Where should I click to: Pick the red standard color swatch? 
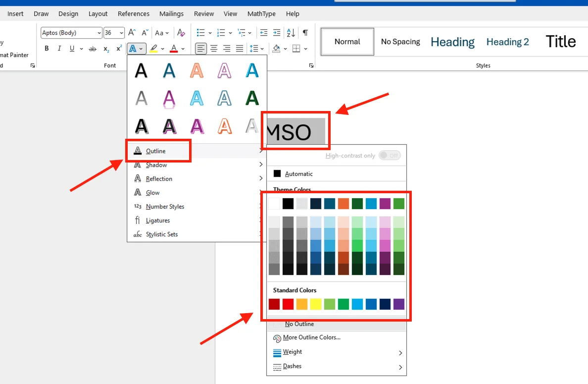288,304
